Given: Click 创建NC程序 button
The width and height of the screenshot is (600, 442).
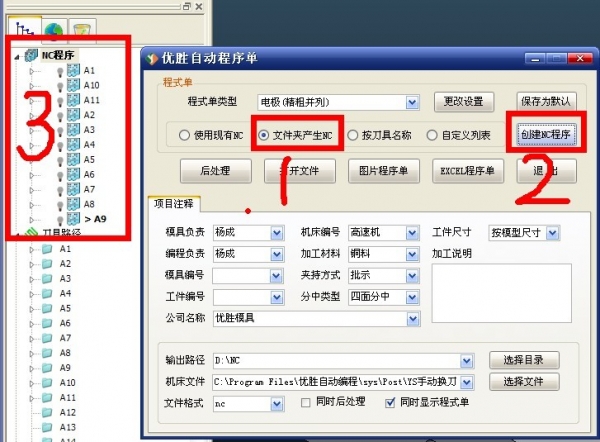Looking at the screenshot, I should 546,135.
